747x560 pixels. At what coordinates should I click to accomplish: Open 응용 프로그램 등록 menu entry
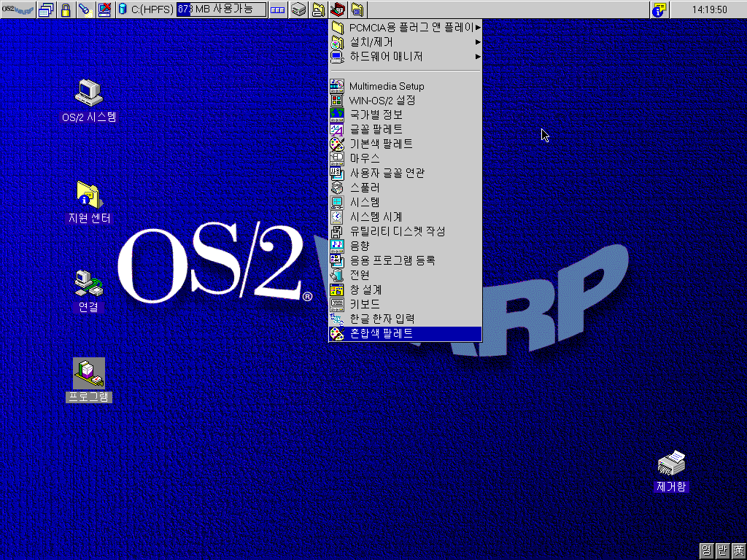pos(406,260)
